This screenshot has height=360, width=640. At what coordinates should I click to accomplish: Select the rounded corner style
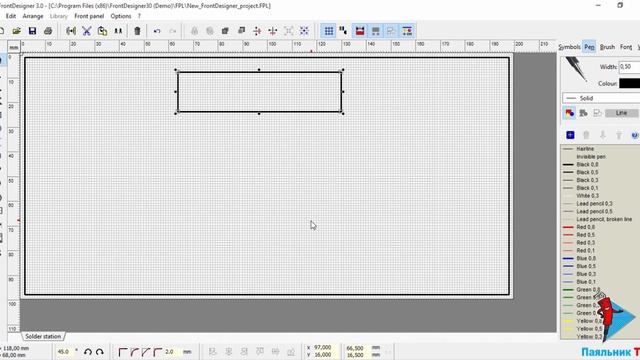click(x=134, y=352)
